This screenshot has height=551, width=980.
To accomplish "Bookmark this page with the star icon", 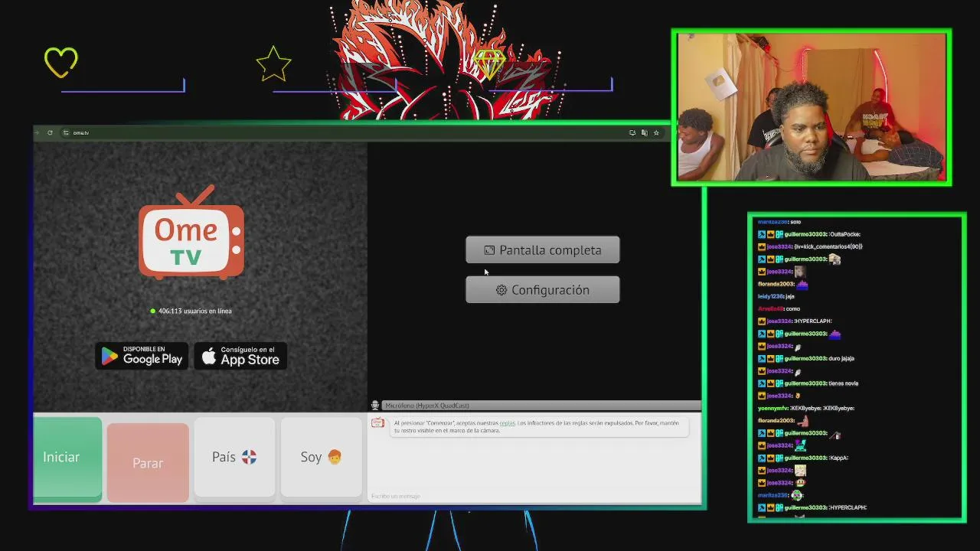I will (656, 132).
